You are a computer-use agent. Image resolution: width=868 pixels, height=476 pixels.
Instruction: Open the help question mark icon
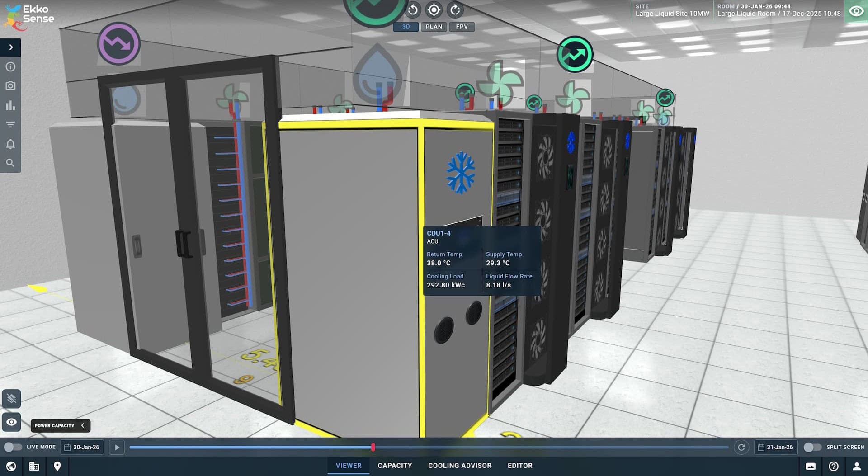834,466
